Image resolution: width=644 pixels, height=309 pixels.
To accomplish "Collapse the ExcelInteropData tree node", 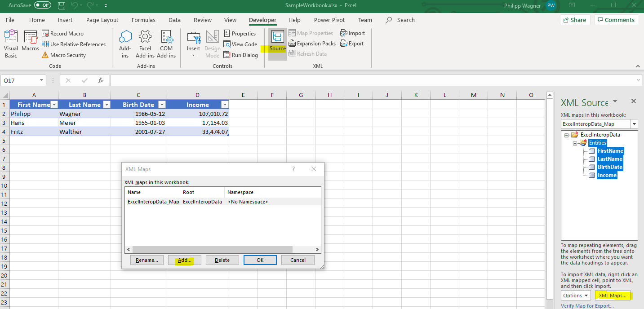I will click(567, 135).
